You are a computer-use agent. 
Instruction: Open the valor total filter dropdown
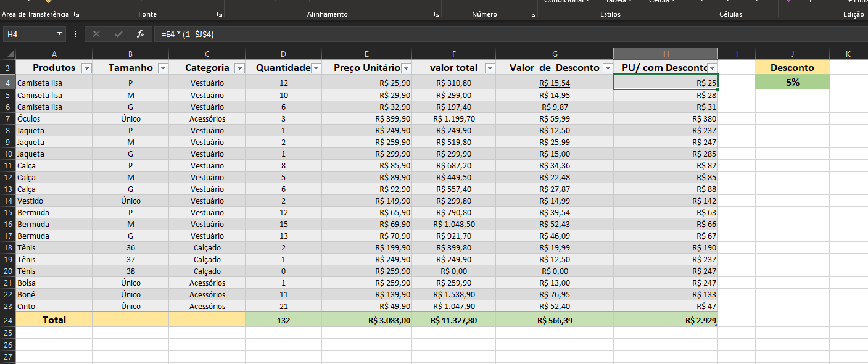(490, 68)
